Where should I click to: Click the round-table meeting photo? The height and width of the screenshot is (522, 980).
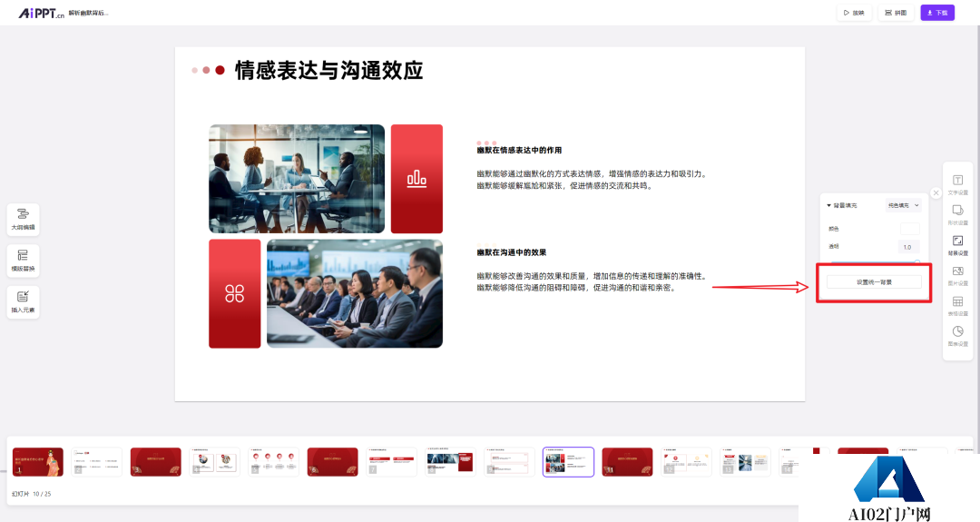pyautogui.click(x=297, y=179)
